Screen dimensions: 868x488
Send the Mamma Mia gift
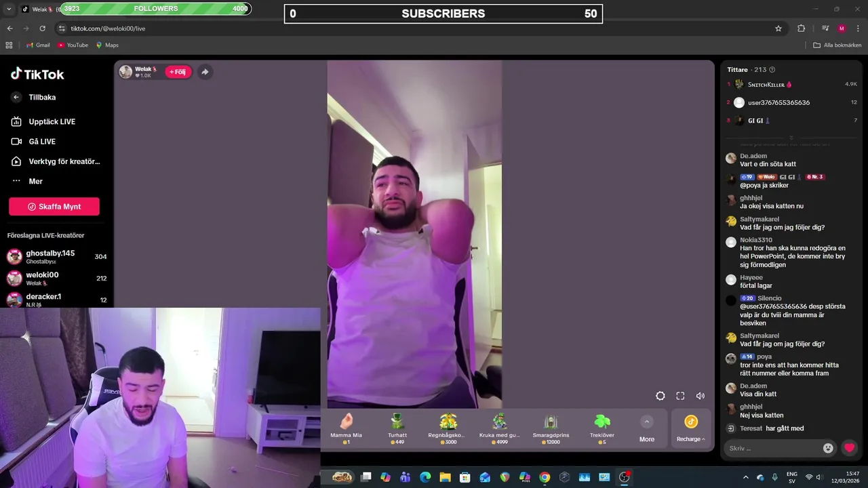coord(346,428)
